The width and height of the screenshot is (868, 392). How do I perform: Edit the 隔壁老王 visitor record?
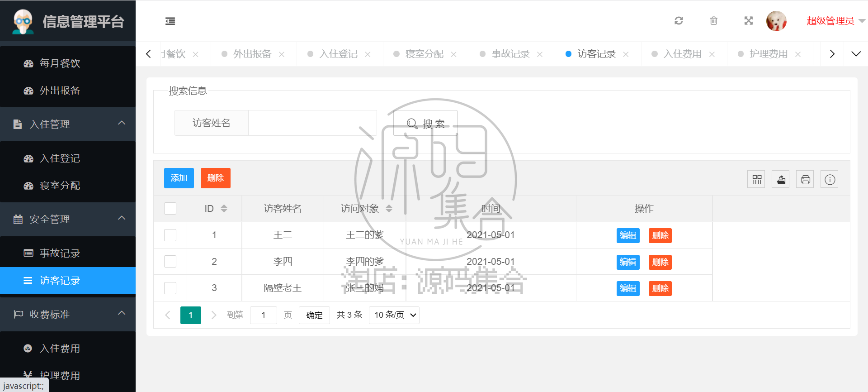tap(628, 288)
